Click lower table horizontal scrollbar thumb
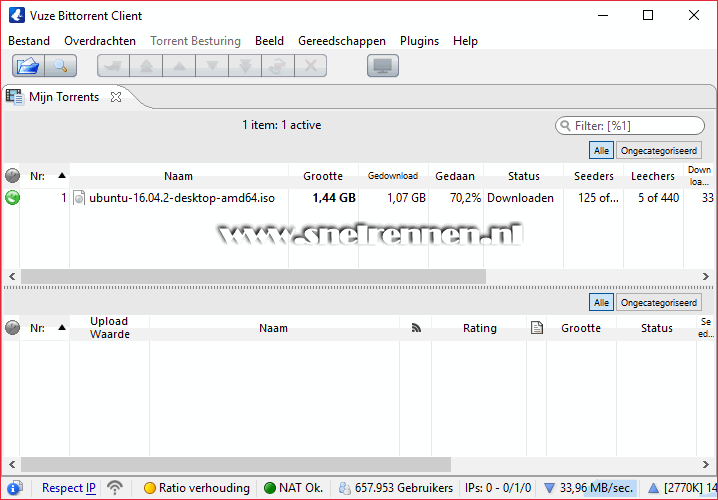The image size is (718, 500). tap(236, 464)
